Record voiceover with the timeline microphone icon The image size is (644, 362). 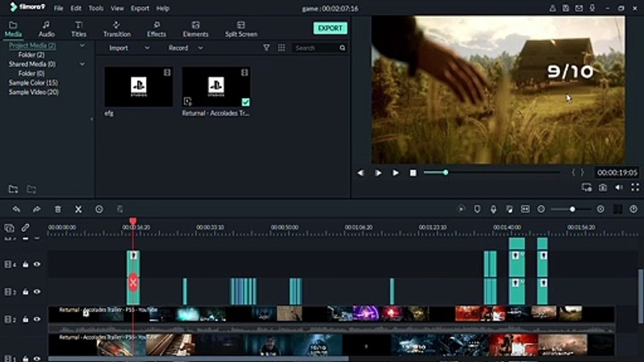point(494,209)
